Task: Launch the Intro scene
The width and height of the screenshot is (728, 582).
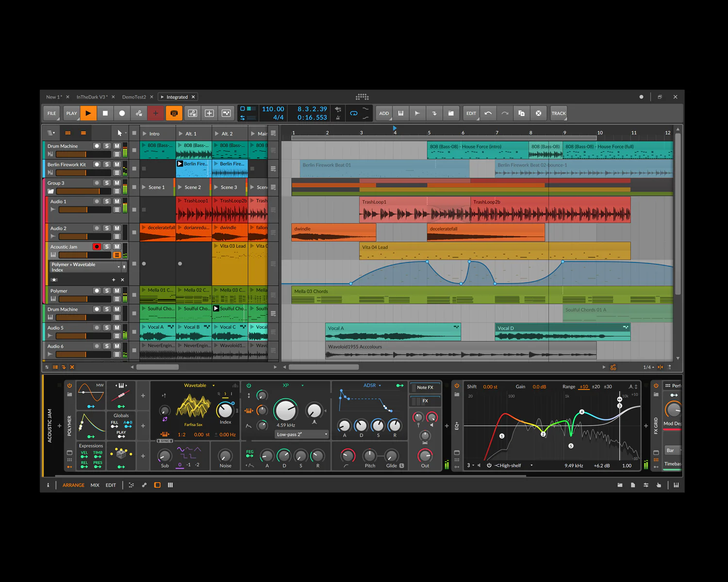Action: 145,133
